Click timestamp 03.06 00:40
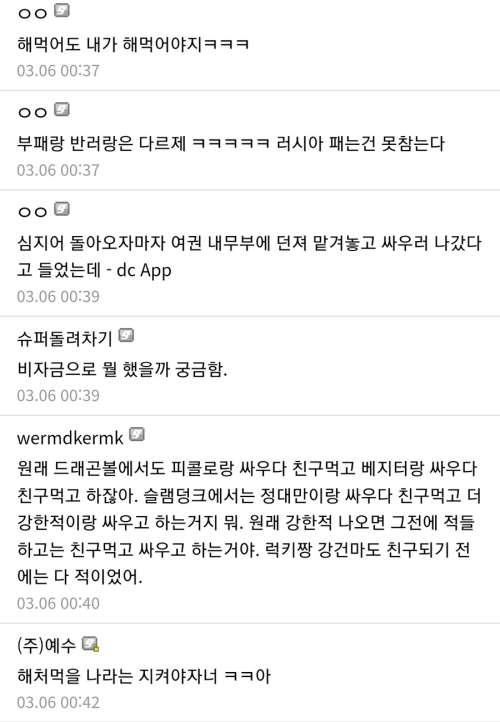The height and width of the screenshot is (722, 500). (58, 604)
